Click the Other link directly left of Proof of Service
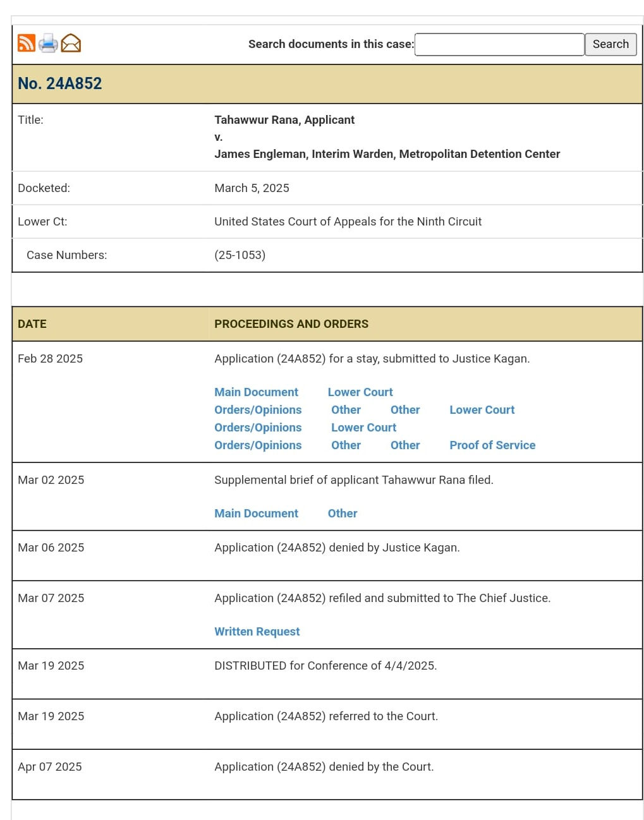Screen dimensions: 644x820 (x=405, y=445)
